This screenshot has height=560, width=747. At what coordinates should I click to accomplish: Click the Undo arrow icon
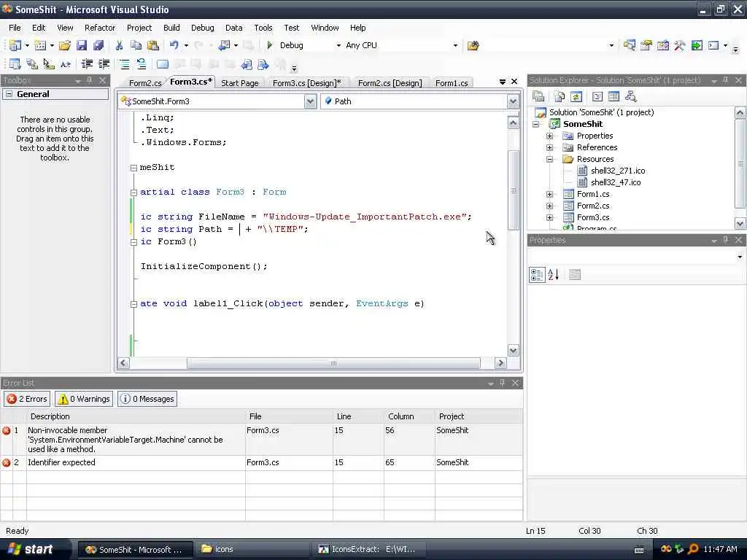174,45
